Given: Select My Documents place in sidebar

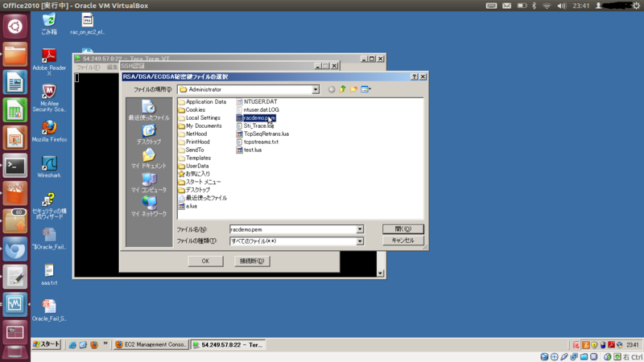Looking at the screenshot, I should coord(149,158).
